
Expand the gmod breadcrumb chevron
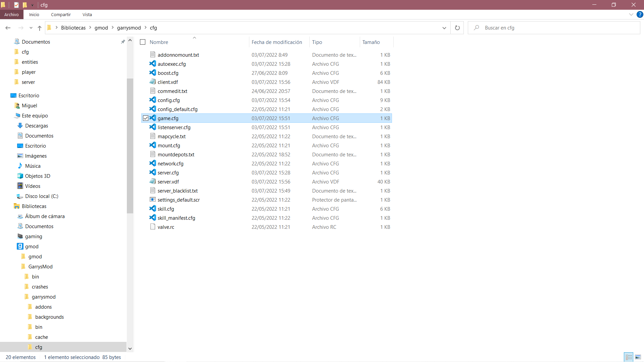click(113, 28)
